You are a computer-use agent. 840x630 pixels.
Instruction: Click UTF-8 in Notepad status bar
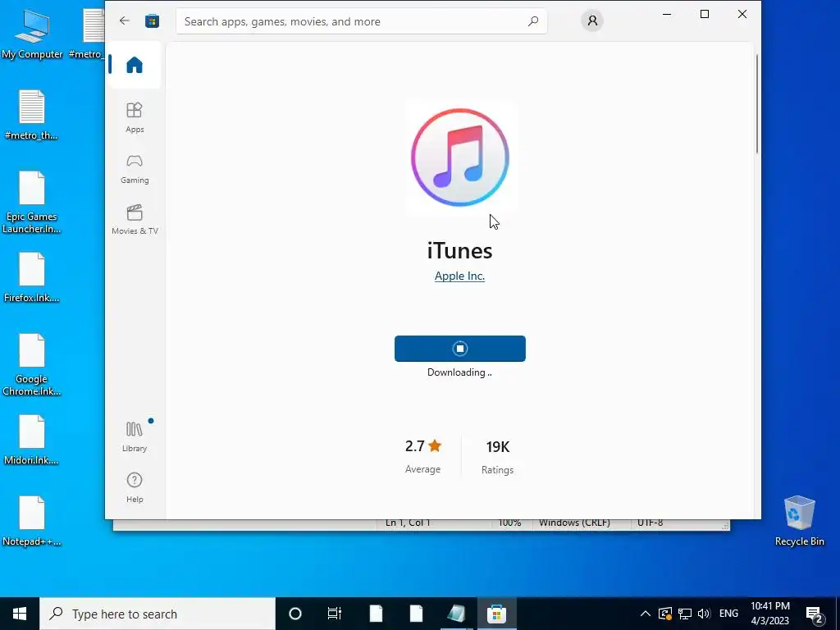pyautogui.click(x=651, y=523)
